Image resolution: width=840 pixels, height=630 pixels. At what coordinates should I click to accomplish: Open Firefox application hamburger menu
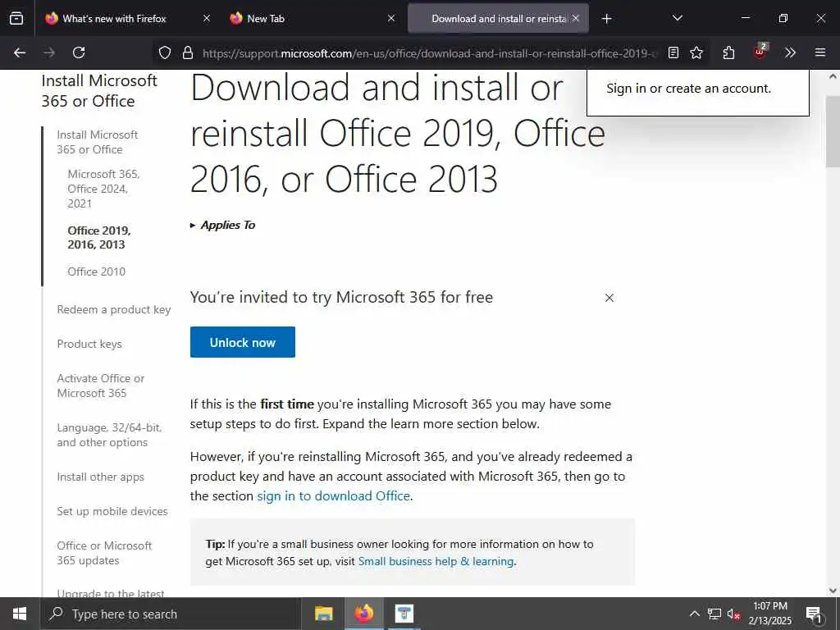click(820, 52)
